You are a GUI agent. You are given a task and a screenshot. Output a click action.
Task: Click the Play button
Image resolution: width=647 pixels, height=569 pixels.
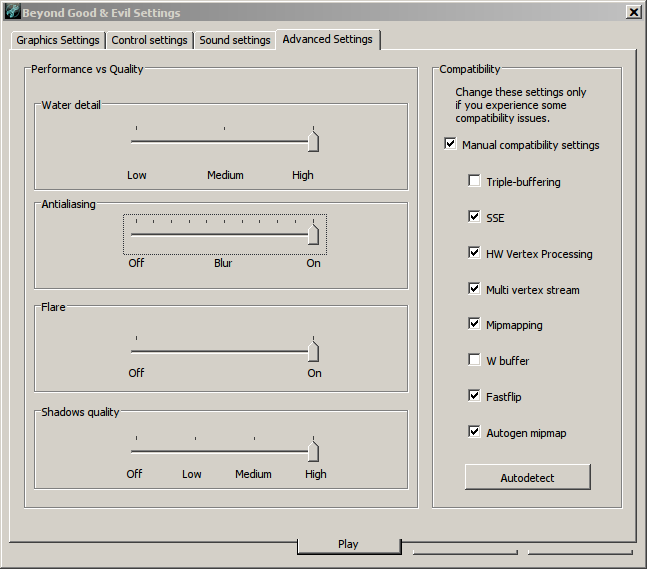pyautogui.click(x=349, y=545)
